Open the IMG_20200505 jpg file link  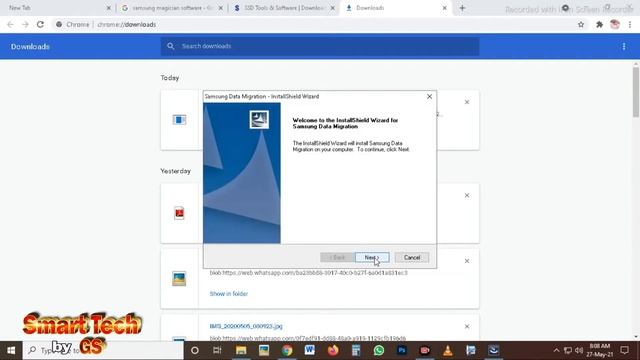click(246, 326)
